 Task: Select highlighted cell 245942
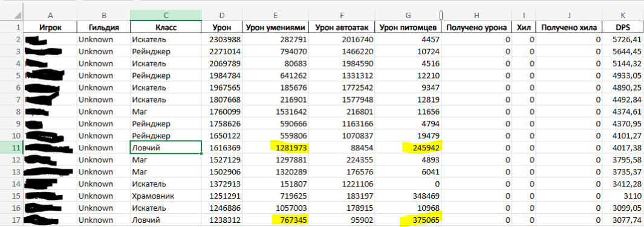click(x=408, y=147)
